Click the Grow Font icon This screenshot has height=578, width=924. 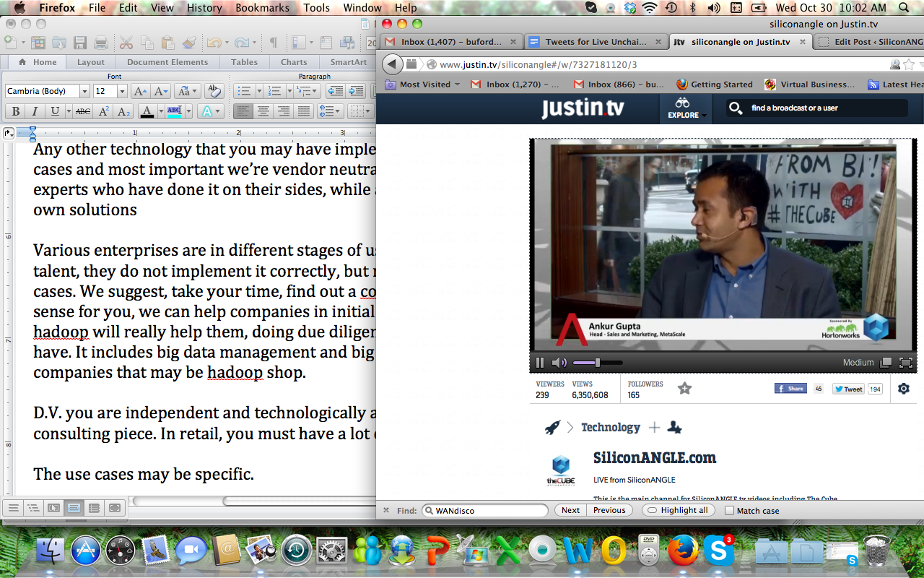tap(140, 91)
